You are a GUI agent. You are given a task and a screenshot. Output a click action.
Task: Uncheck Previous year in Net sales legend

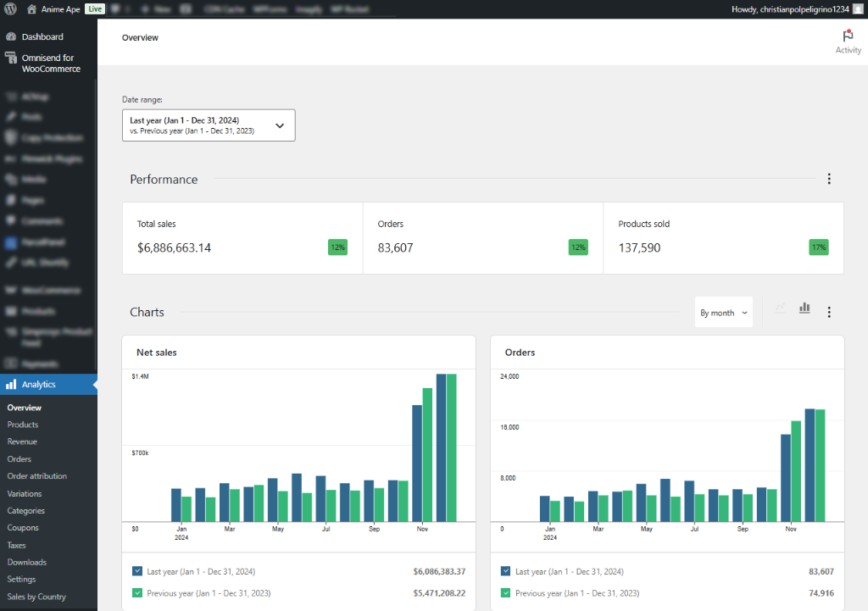coord(137,592)
